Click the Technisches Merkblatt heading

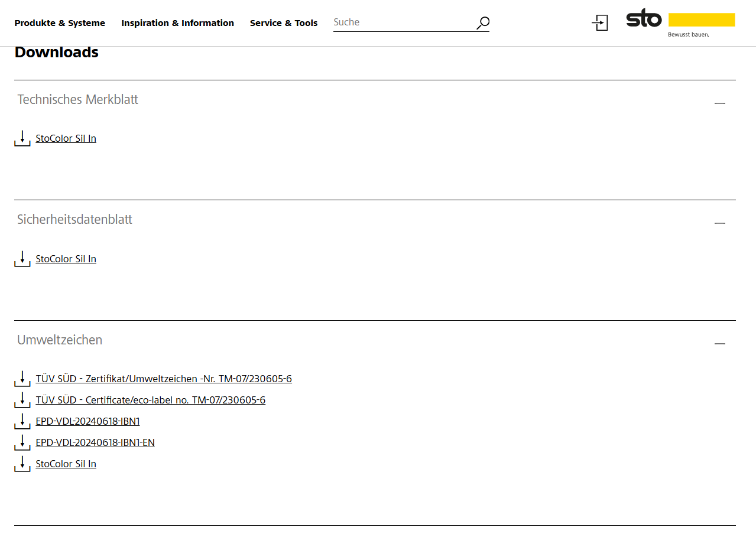tap(77, 99)
